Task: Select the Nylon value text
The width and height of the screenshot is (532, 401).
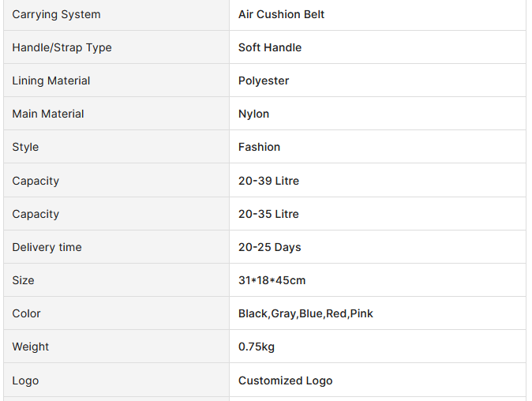Action: (254, 114)
